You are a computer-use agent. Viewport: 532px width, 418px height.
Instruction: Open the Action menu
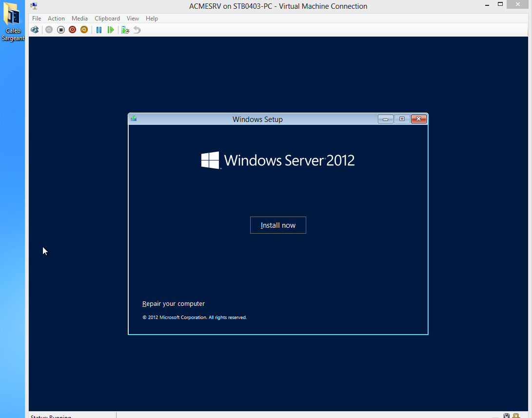56,19
